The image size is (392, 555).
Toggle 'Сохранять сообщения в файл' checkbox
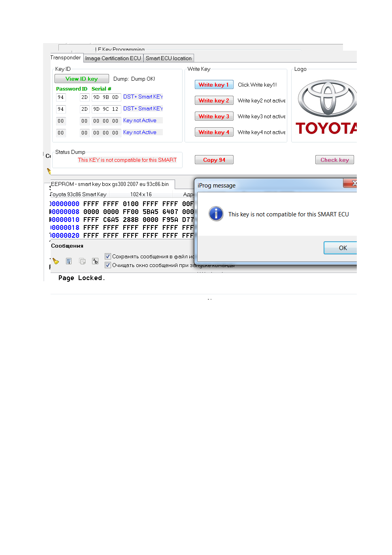click(x=108, y=256)
